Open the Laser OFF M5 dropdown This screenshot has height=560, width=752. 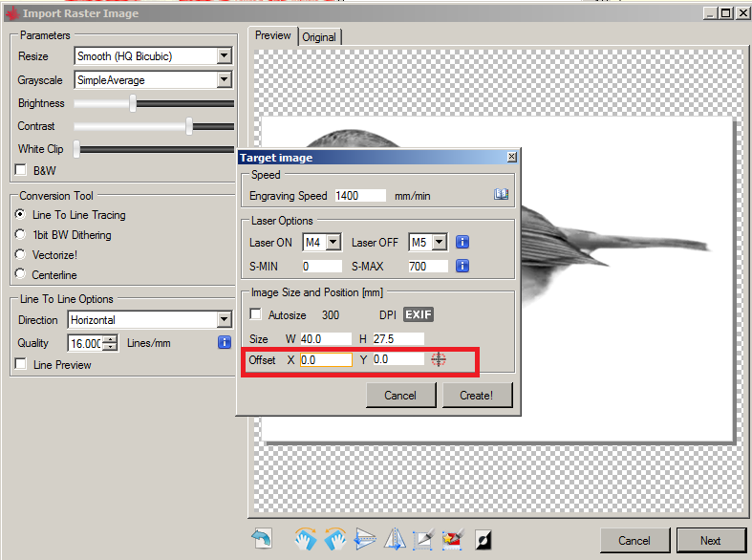(x=440, y=242)
